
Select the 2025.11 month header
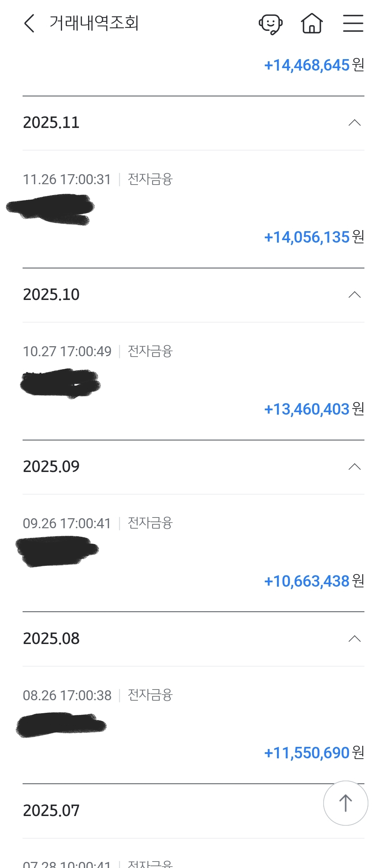point(51,123)
